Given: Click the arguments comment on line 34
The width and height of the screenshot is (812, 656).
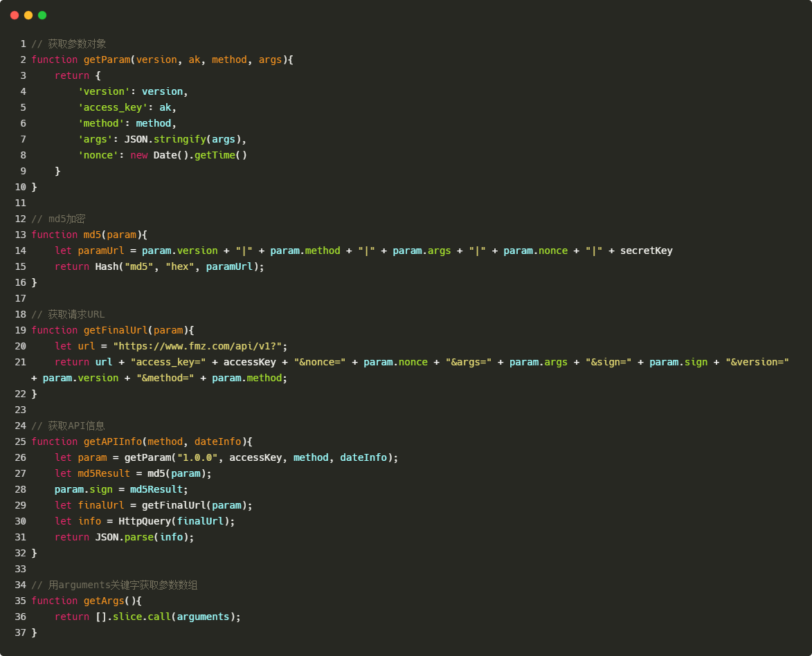Looking at the screenshot, I should (x=114, y=585).
